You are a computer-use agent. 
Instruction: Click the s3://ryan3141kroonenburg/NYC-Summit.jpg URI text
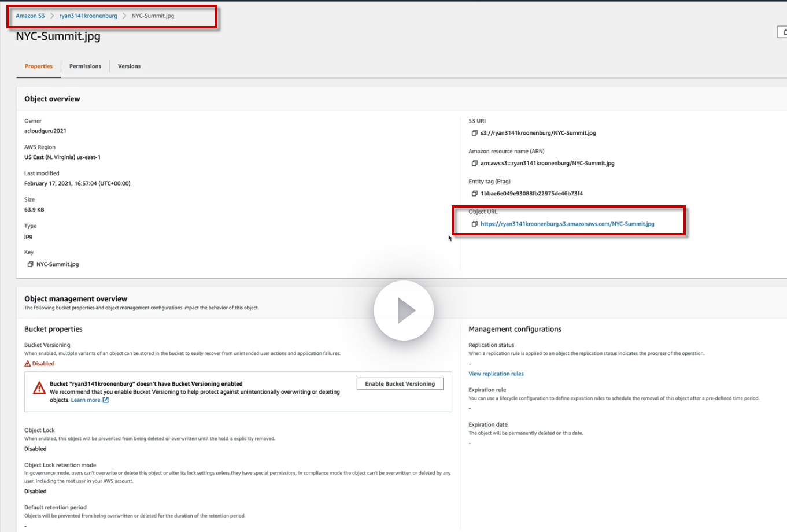[x=538, y=133]
